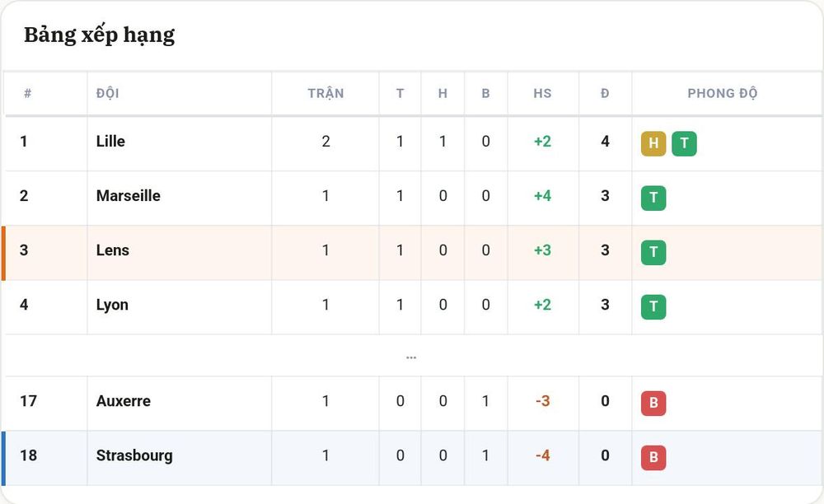Select Strasbourg in the standings

tap(134, 455)
